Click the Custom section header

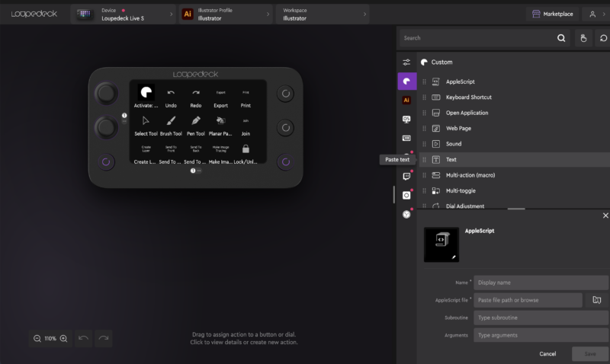[441, 62]
